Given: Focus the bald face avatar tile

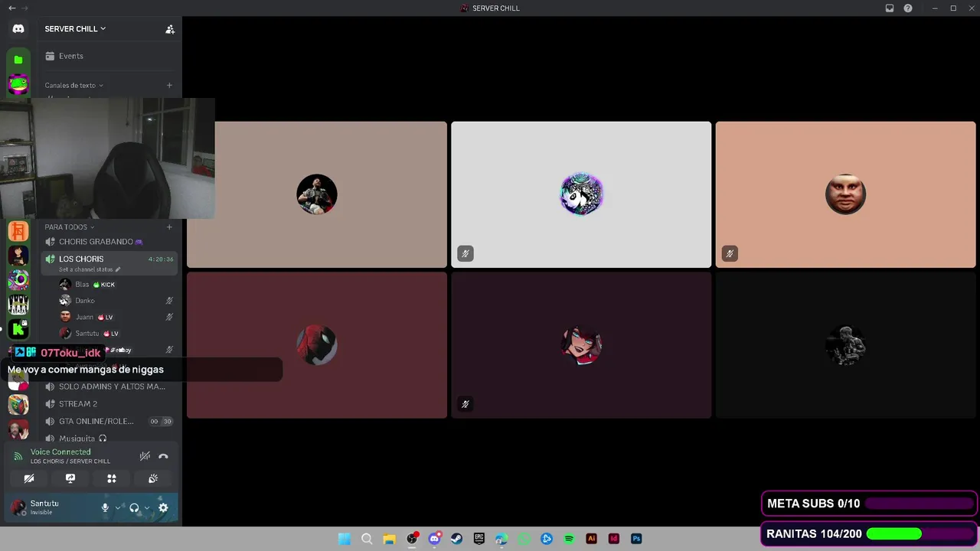Looking at the screenshot, I should tap(846, 194).
